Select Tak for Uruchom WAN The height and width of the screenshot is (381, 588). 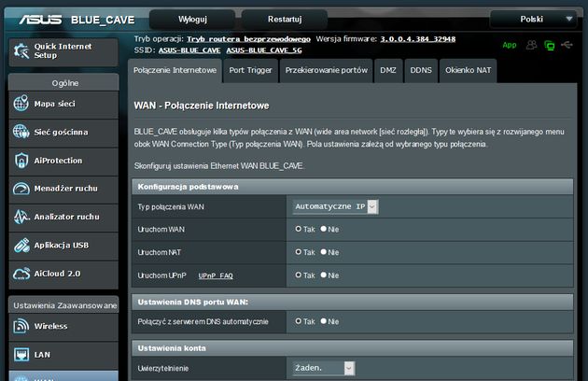(298, 229)
